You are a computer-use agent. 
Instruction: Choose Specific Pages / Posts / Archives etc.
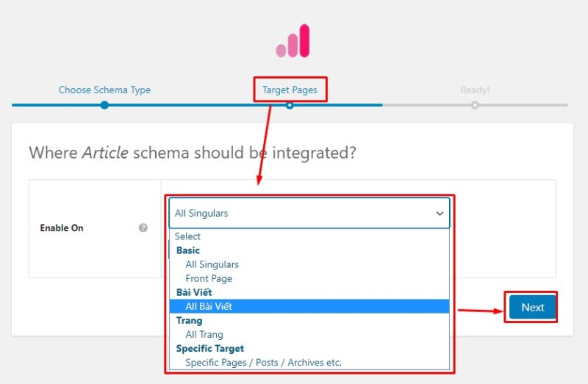coord(263,362)
